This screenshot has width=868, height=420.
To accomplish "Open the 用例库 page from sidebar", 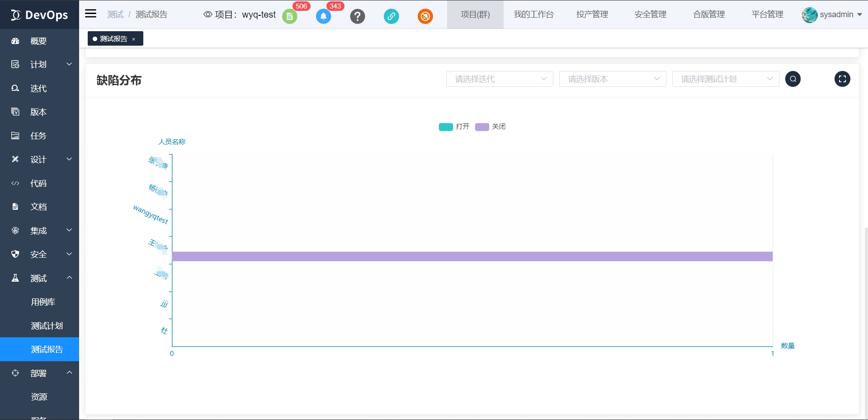I will pos(43,302).
